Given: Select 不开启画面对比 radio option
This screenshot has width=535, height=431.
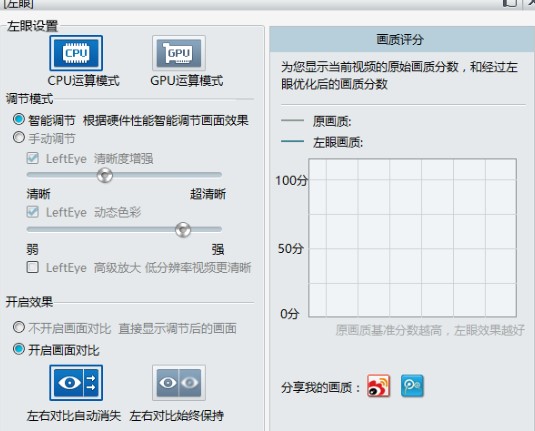Looking at the screenshot, I should tap(19, 327).
